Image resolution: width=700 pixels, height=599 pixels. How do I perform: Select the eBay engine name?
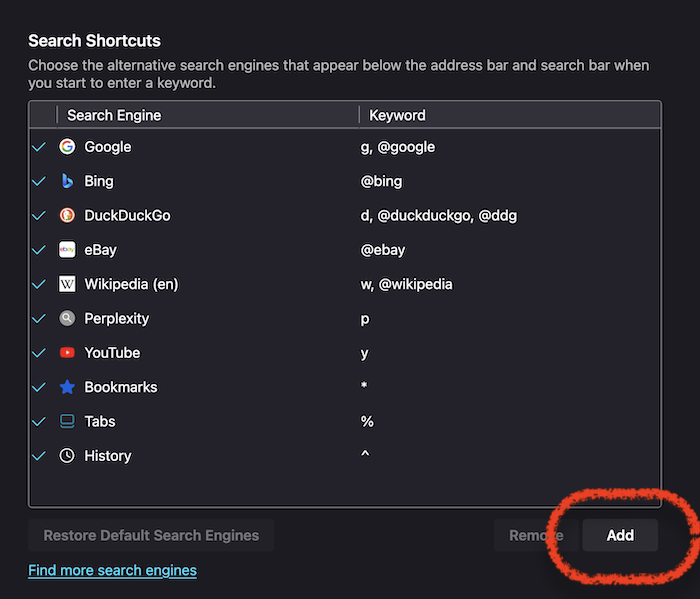tap(100, 250)
